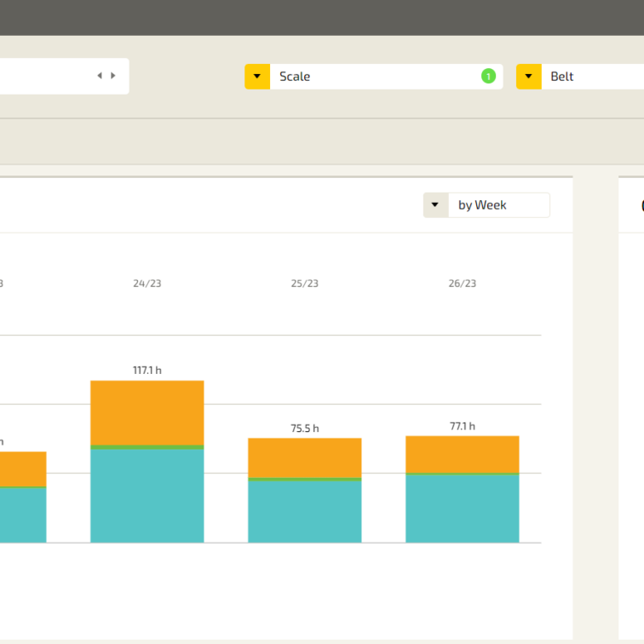Click the previous period left arrow

[x=100, y=76]
